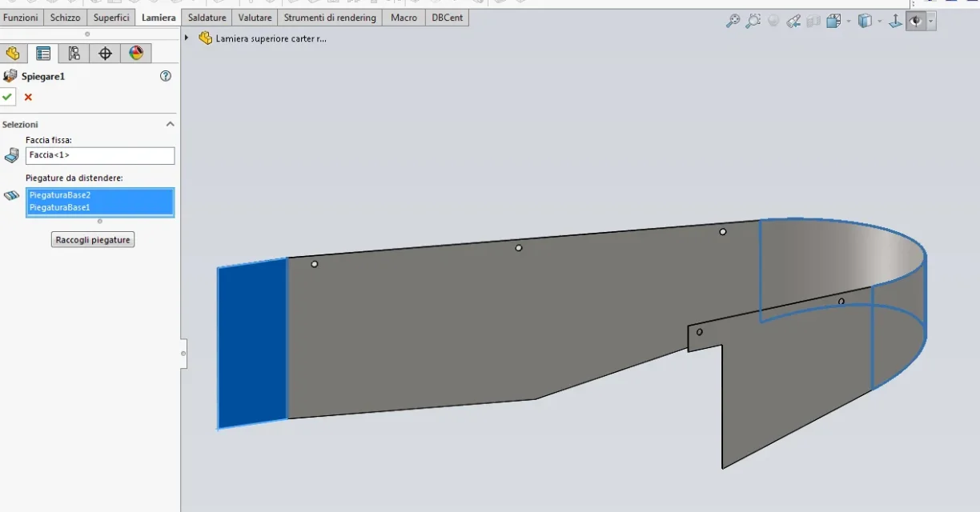980x512 pixels.
Task: Select the Zoom to Area tool
Action: click(753, 22)
